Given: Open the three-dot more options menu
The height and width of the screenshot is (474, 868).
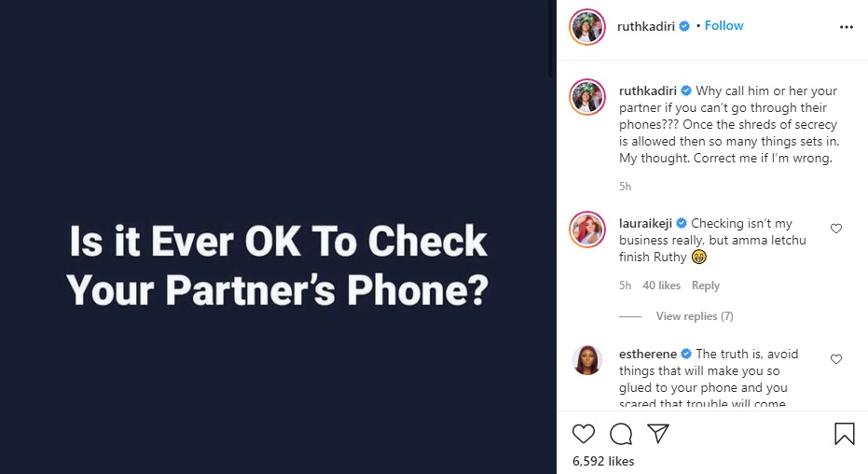Looking at the screenshot, I should click(846, 26).
